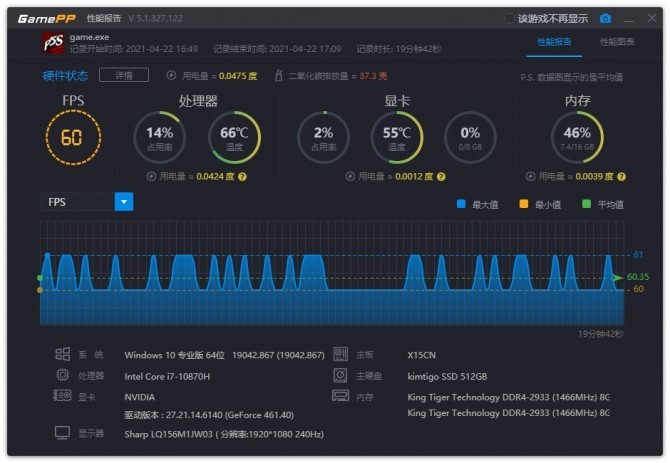Click the game.exe Persona 5 icon
The width and height of the screenshot is (670, 463).
coord(54,43)
